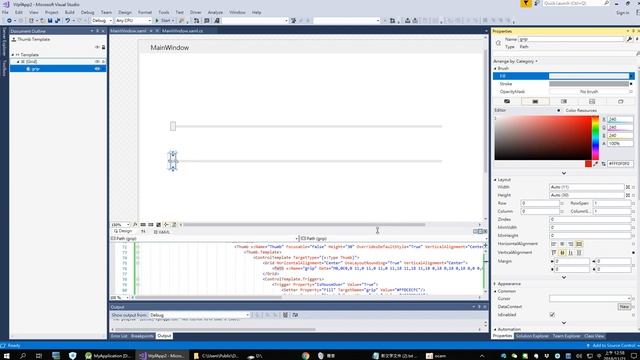Click the Start debugging button
Screen dimensions: 640x360
pos(163,20)
